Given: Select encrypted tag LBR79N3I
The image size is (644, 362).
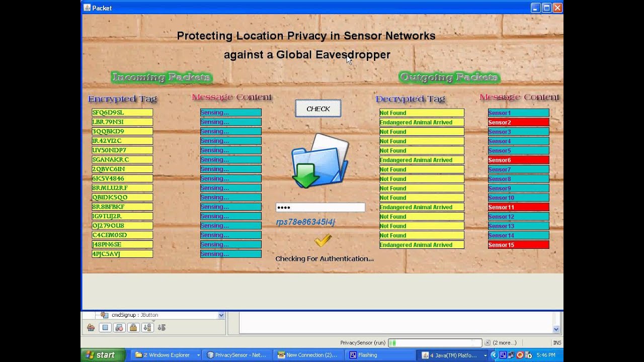Looking at the screenshot, I should [122, 122].
